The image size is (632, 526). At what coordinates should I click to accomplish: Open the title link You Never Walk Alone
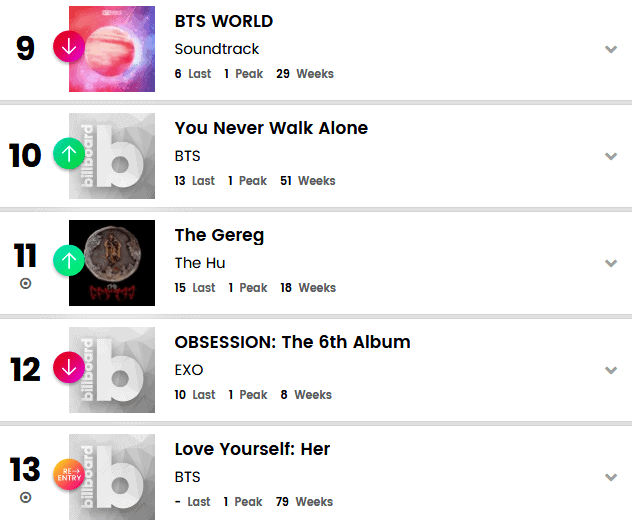click(x=271, y=128)
